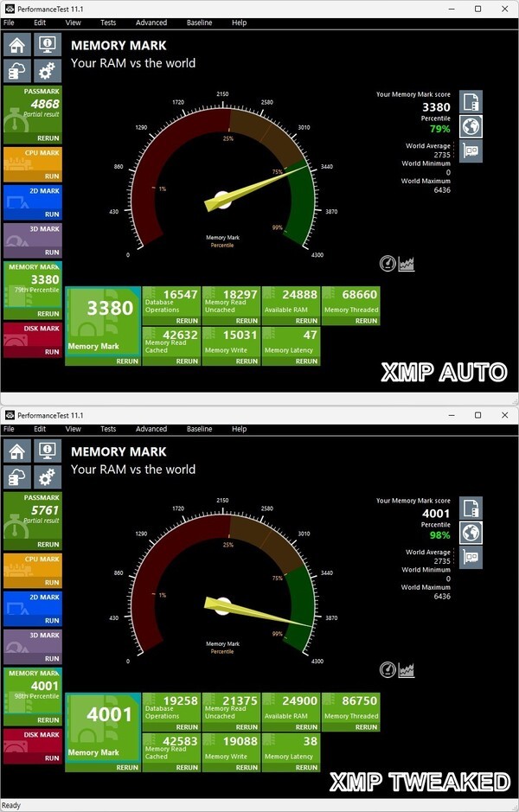Click the globe icon beside the 98% percentile
This screenshot has width=519, height=812.
471,532
